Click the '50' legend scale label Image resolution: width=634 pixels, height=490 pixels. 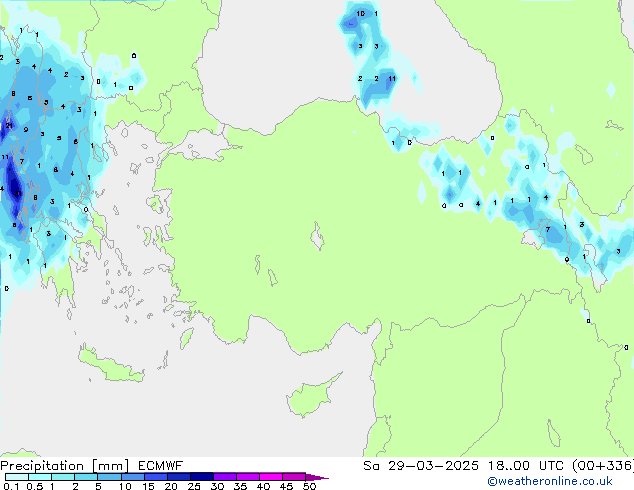click(309, 486)
